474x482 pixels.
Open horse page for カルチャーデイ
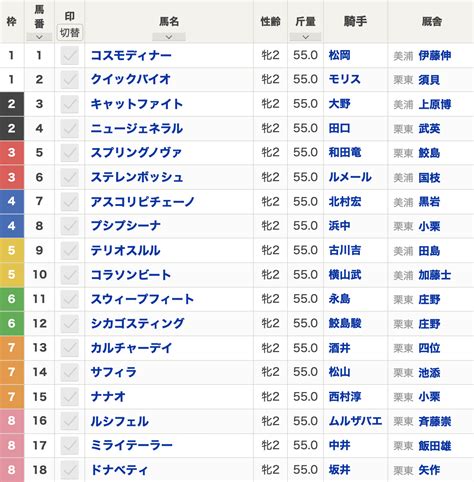(x=131, y=348)
